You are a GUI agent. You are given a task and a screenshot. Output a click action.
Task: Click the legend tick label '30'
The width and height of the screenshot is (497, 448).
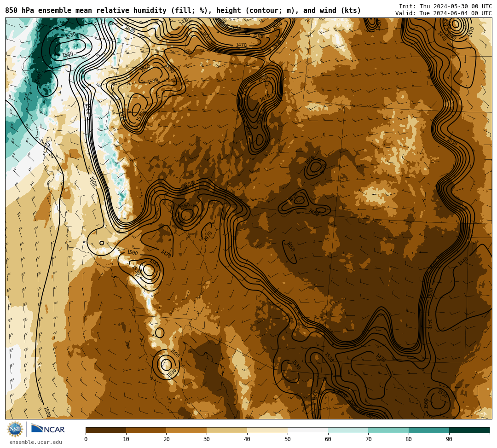coord(207,439)
